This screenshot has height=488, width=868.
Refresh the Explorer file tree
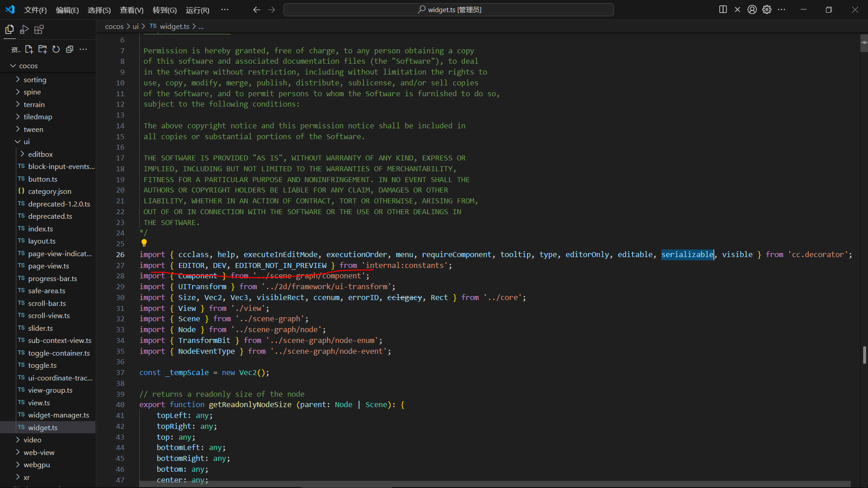pos(56,49)
